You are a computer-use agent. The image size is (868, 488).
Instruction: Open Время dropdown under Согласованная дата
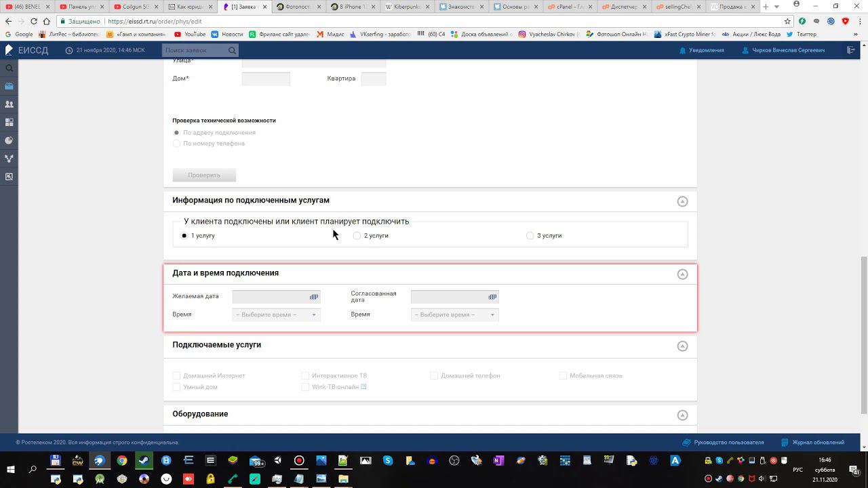point(454,314)
